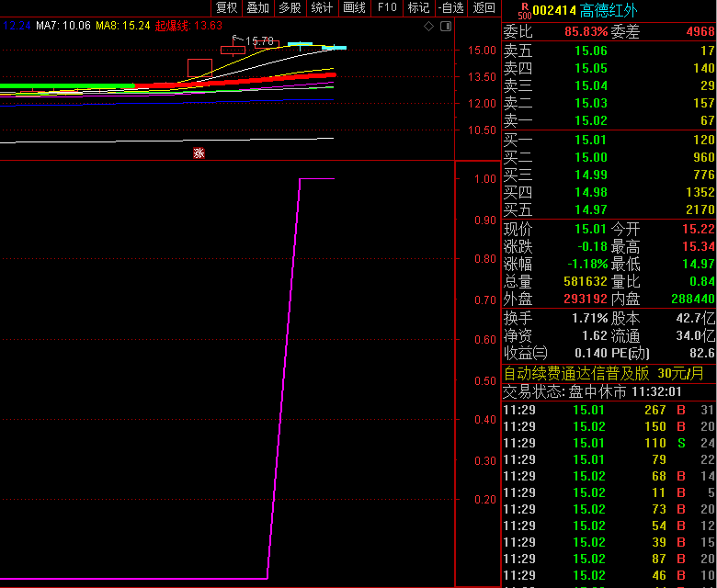Click 返回 to go back
This screenshot has width=717, height=588.
484,7
